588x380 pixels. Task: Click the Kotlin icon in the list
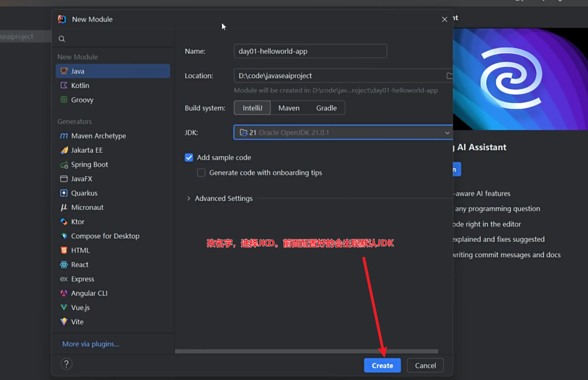coord(64,85)
